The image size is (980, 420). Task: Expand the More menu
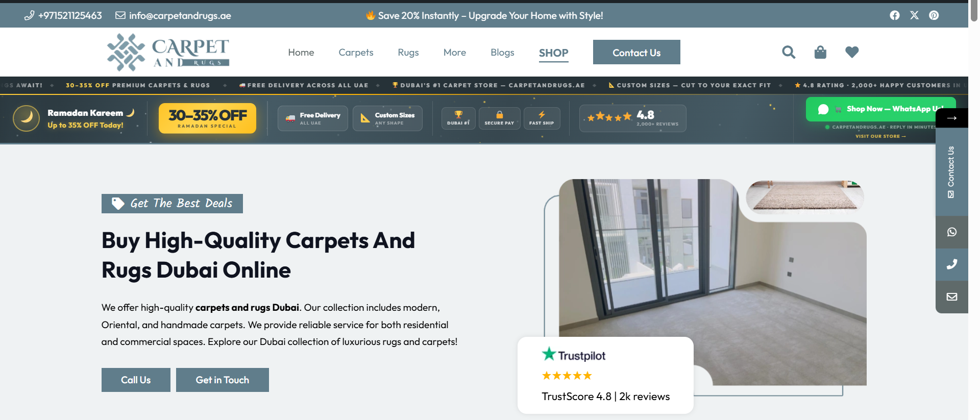tap(454, 53)
